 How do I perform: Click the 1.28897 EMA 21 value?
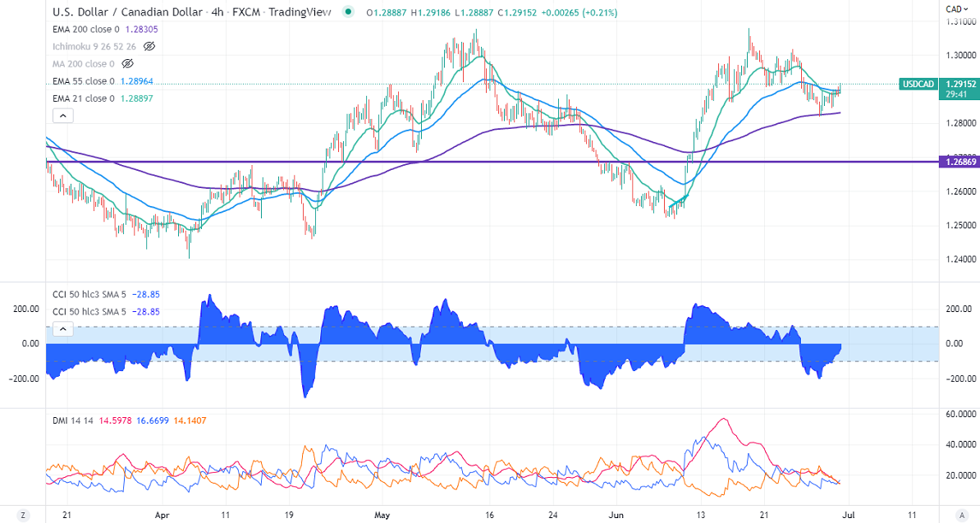[x=136, y=98]
